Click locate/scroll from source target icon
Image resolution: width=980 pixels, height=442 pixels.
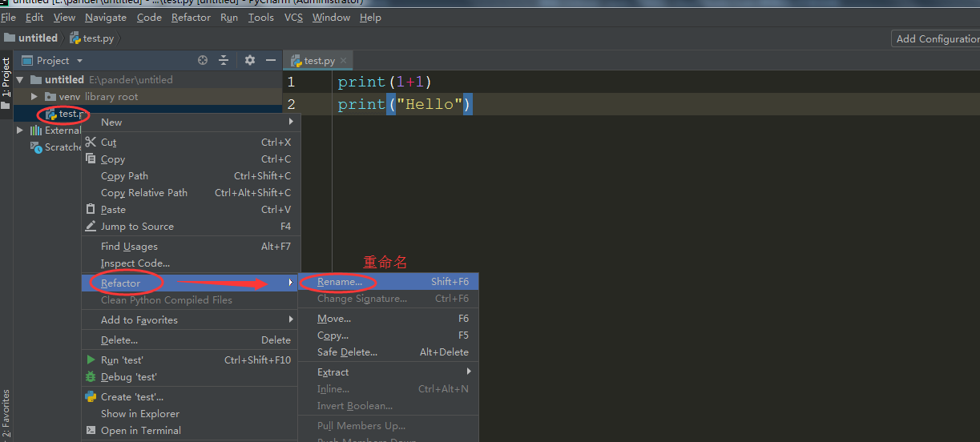pyautogui.click(x=203, y=60)
